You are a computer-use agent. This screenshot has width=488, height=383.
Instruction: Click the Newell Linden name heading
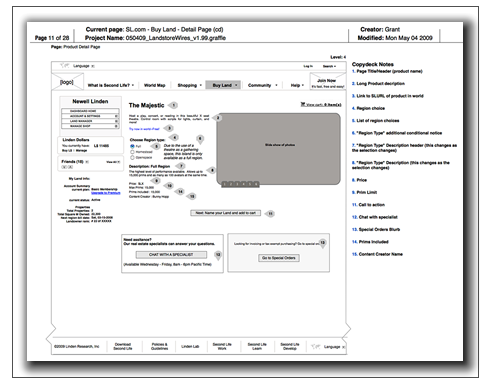(90, 101)
